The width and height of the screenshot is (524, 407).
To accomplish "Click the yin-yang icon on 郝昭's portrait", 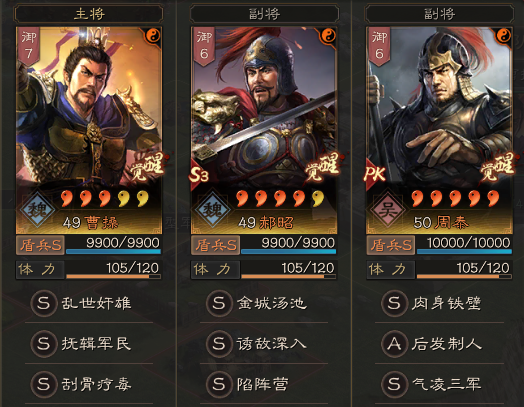I will (329, 35).
